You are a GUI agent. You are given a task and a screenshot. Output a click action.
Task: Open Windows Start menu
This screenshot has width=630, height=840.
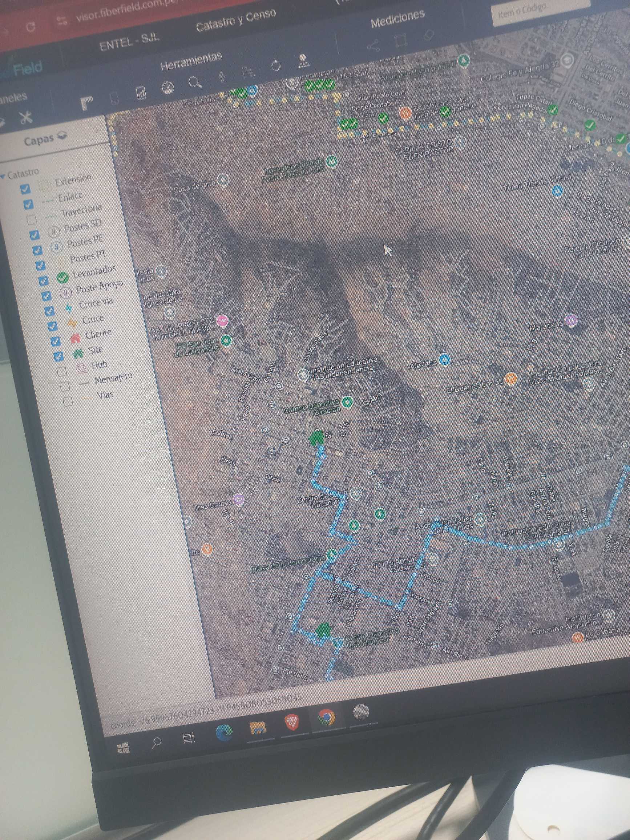[x=123, y=748]
